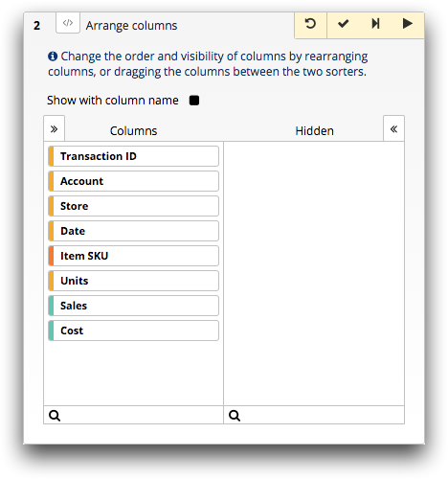Select the Cost column item
The height and width of the screenshot is (479, 448).
pyautogui.click(x=133, y=331)
